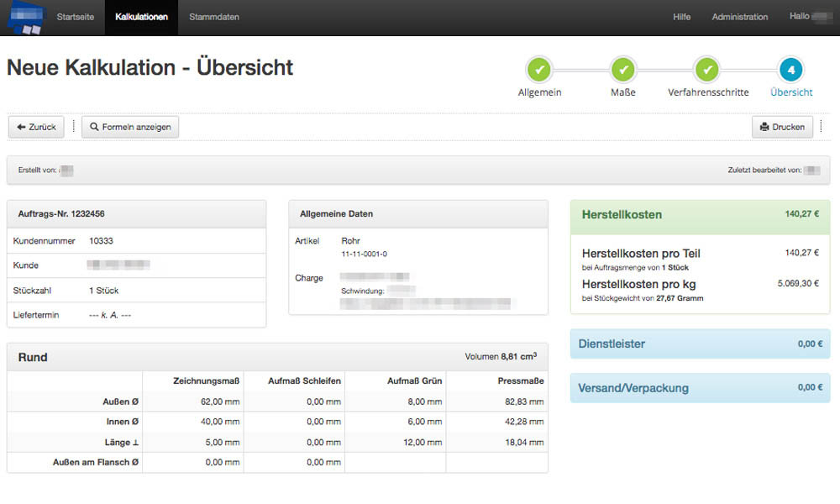Open the Stammdaten menu

(x=214, y=17)
